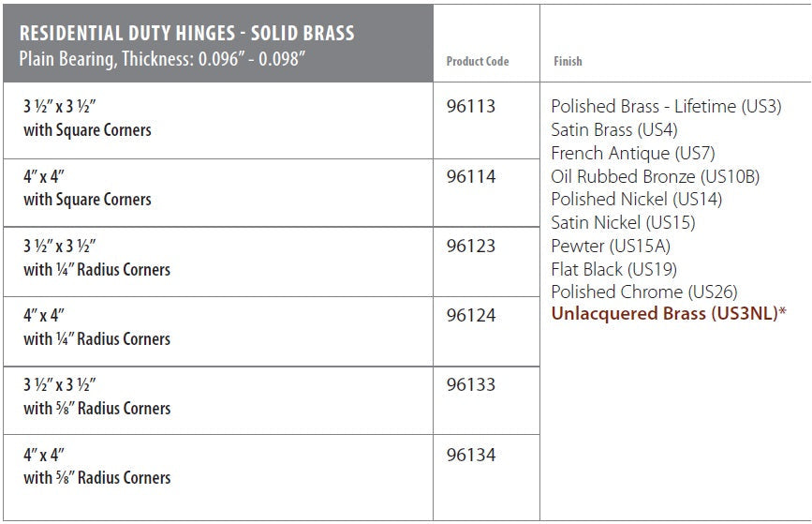Click product code 96123
The width and height of the screenshot is (812, 524).
471,247
